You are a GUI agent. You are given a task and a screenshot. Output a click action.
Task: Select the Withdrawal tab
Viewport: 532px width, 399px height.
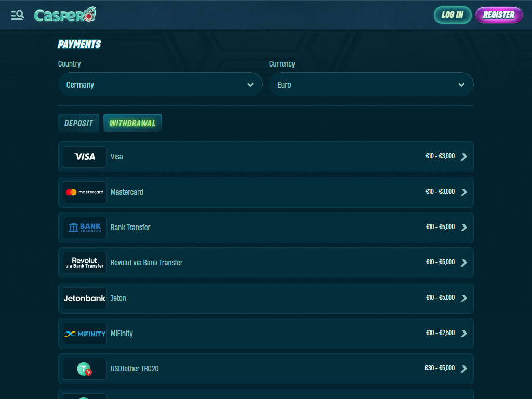132,124
